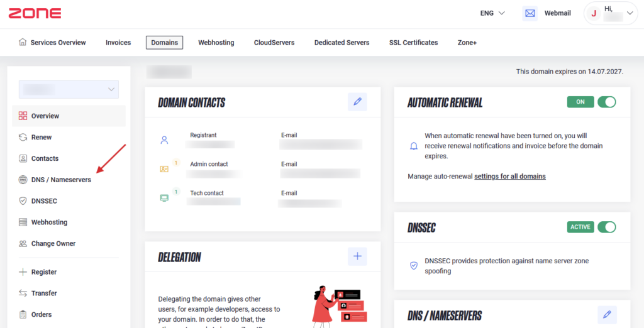Select Change Owner in the sidebar
This screenshot has height=328, width=644.
coord(53,244)
